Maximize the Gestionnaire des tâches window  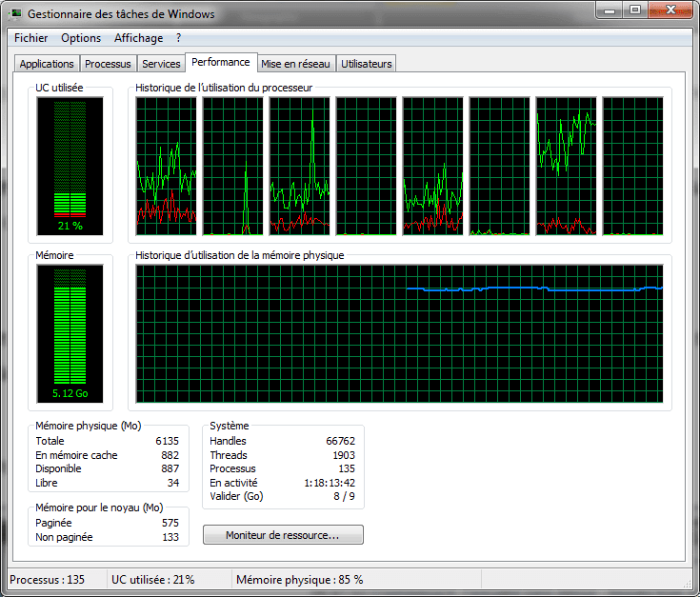pyautogui.click(x=635, y=10)
